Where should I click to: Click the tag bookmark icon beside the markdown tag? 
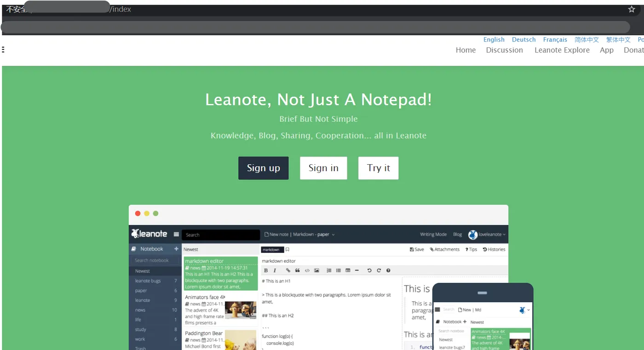tap(287, 250)
